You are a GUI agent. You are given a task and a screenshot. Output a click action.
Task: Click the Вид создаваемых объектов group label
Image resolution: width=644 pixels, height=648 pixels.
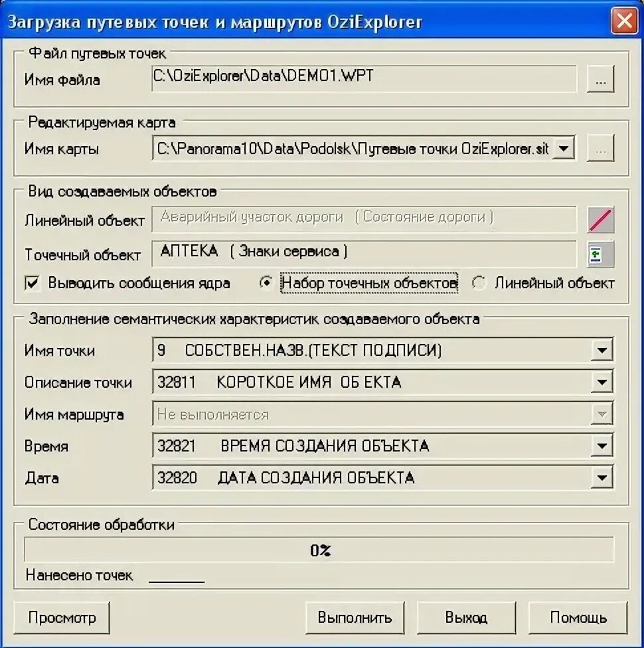[x=122, y=191]
